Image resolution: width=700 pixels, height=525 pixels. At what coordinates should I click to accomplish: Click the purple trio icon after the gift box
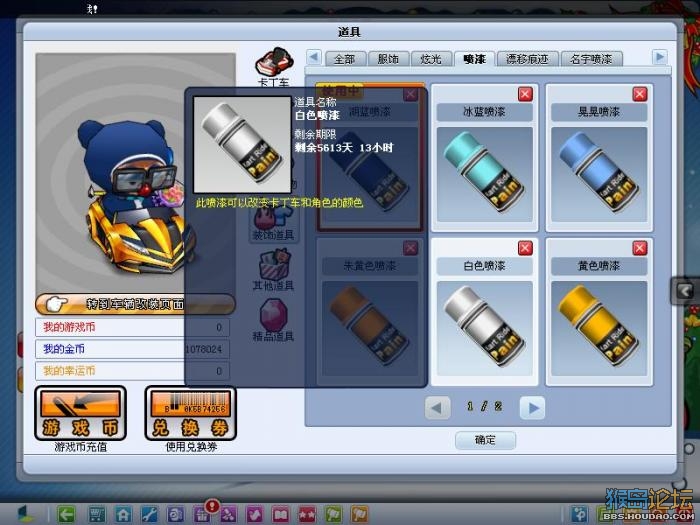point(228,514)
